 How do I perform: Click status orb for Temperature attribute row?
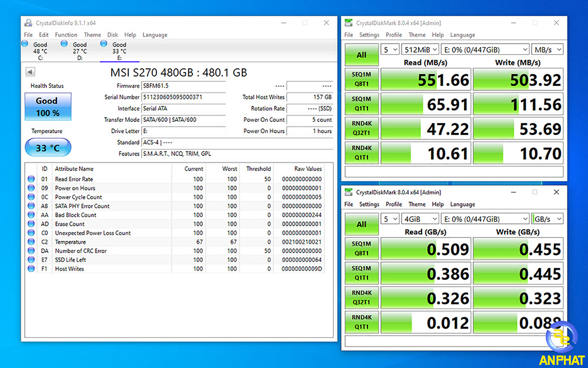[31, 242]
